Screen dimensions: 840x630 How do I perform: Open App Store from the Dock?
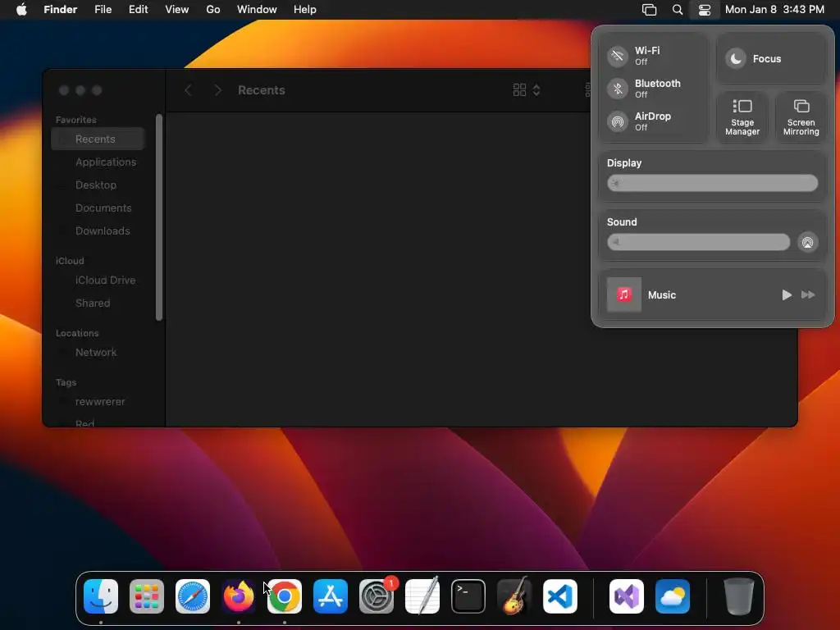[x=331, y=596]
